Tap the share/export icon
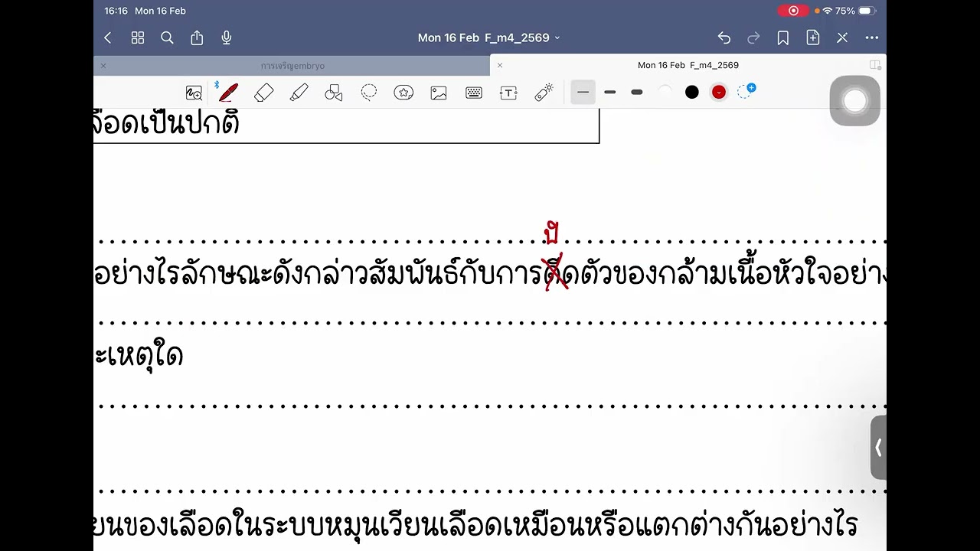The image size is (980, 551). [197, 37]
